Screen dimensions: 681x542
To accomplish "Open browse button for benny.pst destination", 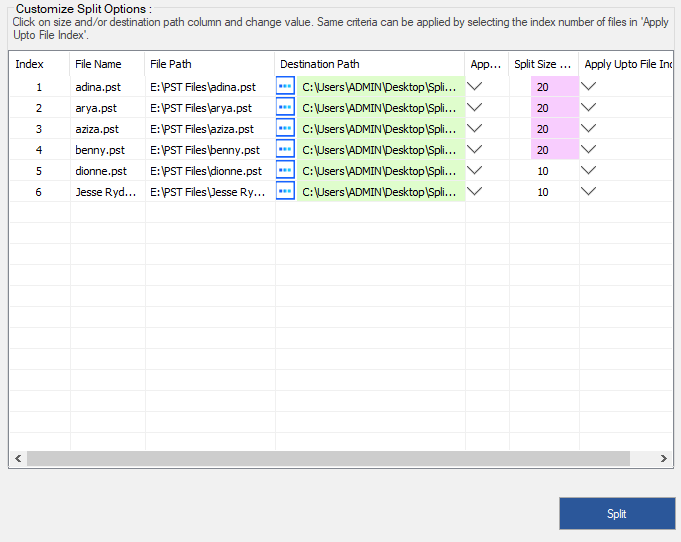I will coord(285,149).
